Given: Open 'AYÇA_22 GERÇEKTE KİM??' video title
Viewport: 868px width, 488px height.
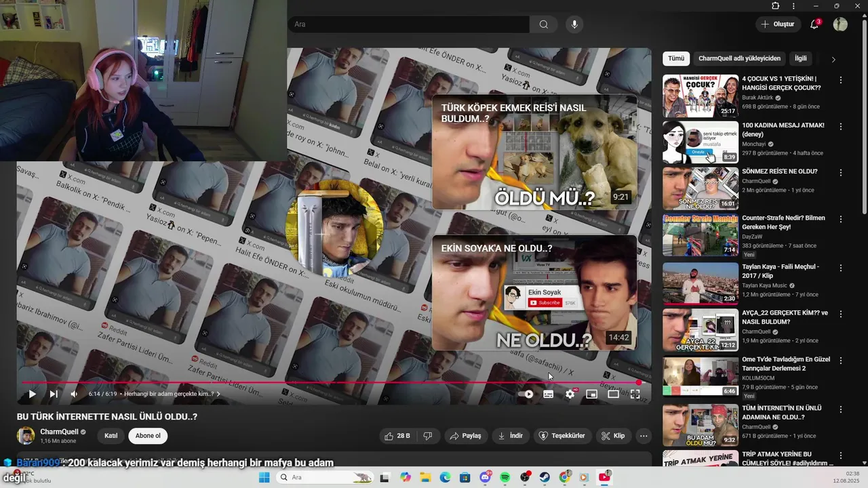Looking at the screenshot, I should [785, 317].
